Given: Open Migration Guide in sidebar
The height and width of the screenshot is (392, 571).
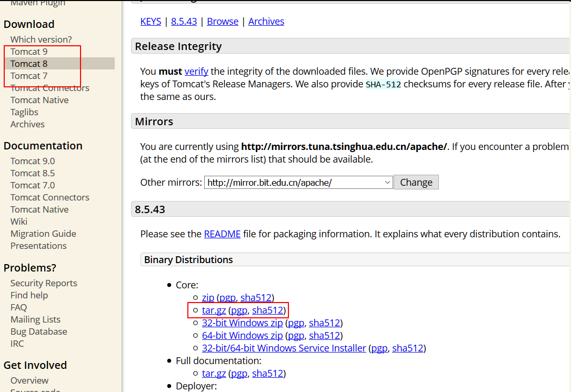Looking at the screenshot, I should pos(43,234).
